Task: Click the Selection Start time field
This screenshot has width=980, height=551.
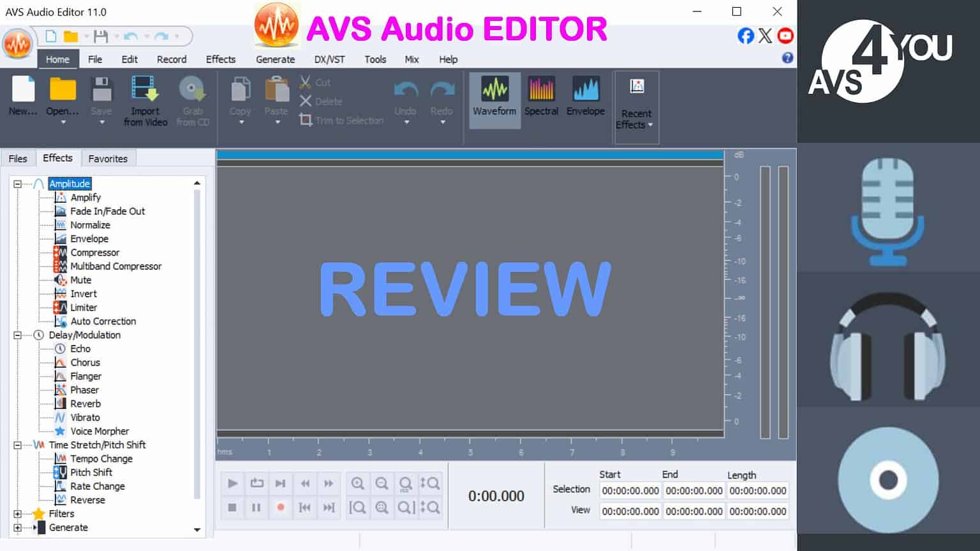Action: [x=630, y=490]
